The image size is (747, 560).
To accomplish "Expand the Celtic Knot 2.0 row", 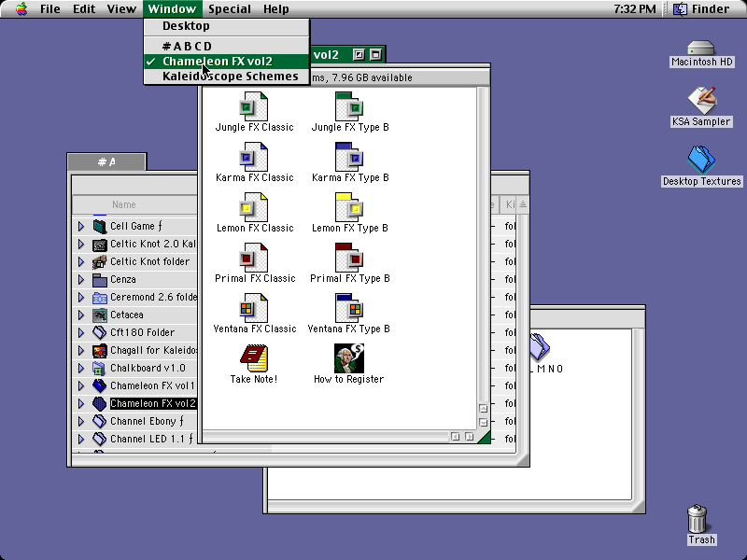I will 81,244.
